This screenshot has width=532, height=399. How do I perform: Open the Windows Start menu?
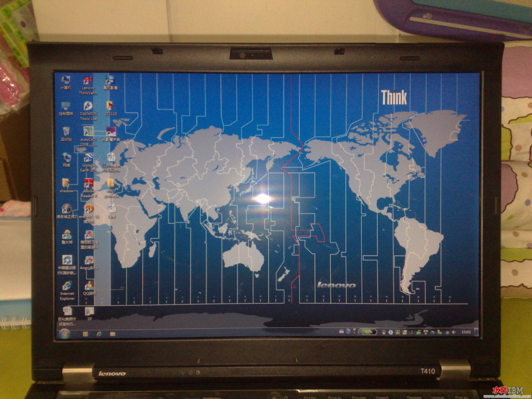pos(64,334)
